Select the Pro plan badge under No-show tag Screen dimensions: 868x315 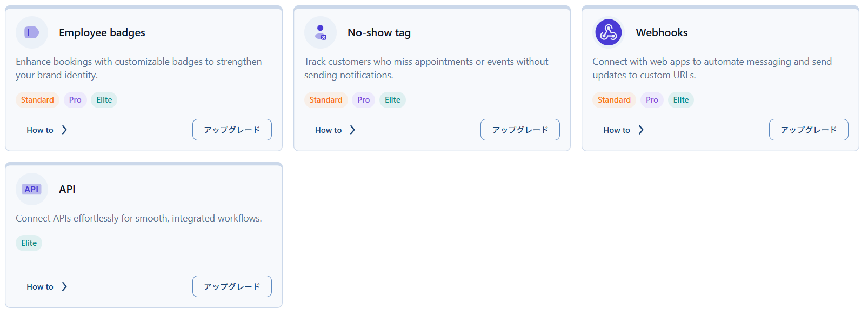coord(364,100)
